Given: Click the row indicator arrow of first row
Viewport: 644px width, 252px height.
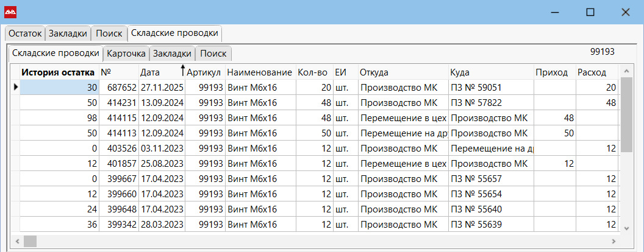Looking at the screenshot, I should point(15,88).
